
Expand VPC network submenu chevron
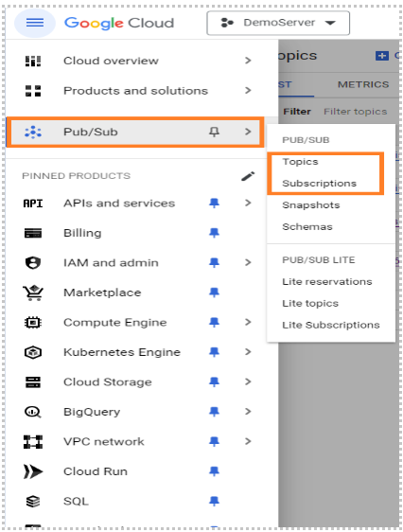(248, 441)
